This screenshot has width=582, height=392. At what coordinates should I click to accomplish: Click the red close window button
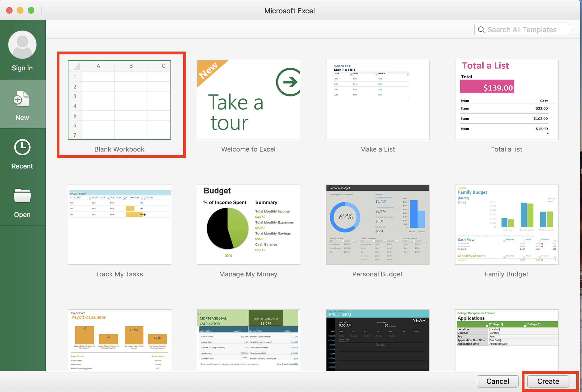9,10
